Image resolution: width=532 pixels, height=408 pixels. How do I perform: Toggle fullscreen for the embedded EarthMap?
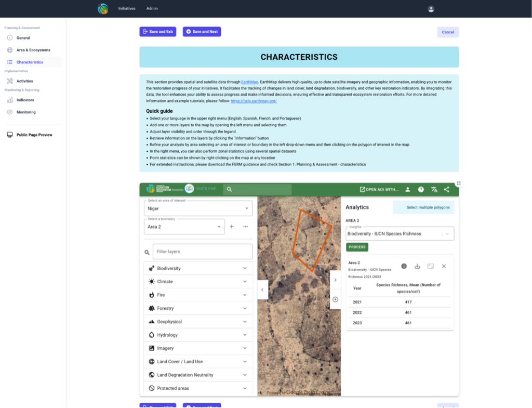pos(459,183)
